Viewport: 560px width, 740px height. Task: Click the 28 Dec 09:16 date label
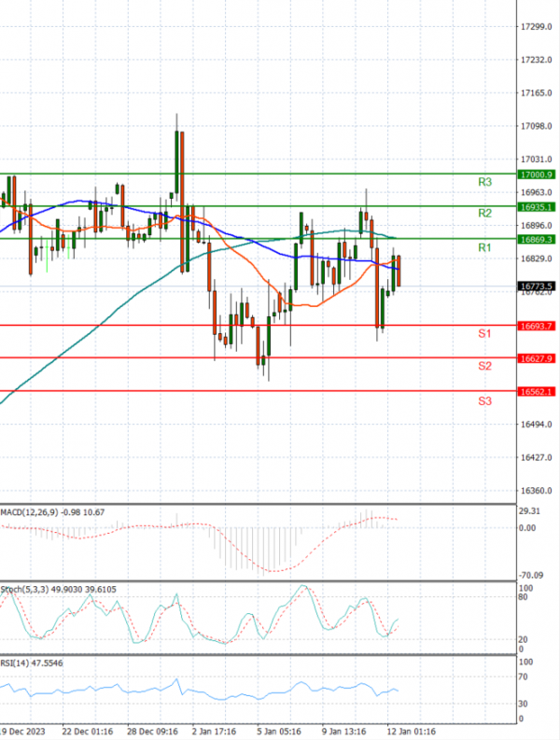[x=152, y=732]
